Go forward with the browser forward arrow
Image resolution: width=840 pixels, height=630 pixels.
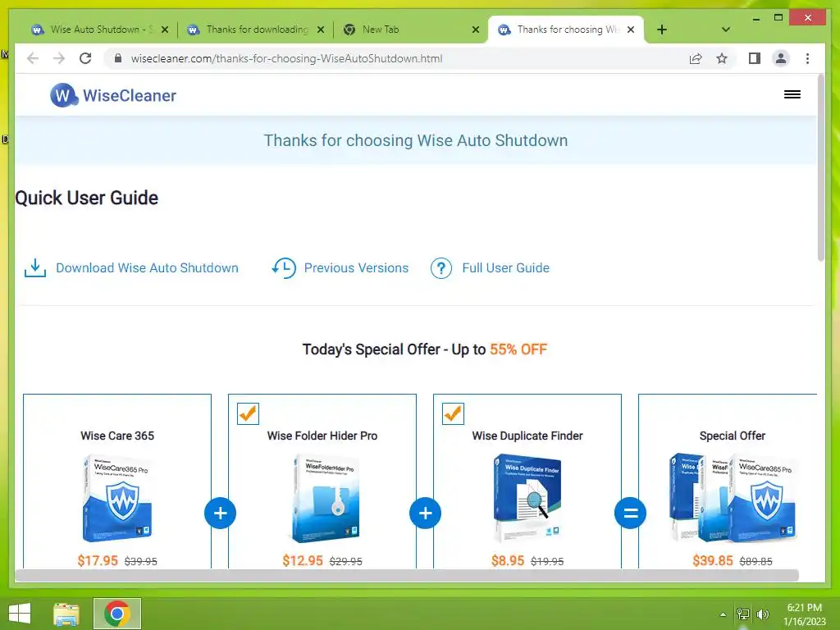(59, 58)
